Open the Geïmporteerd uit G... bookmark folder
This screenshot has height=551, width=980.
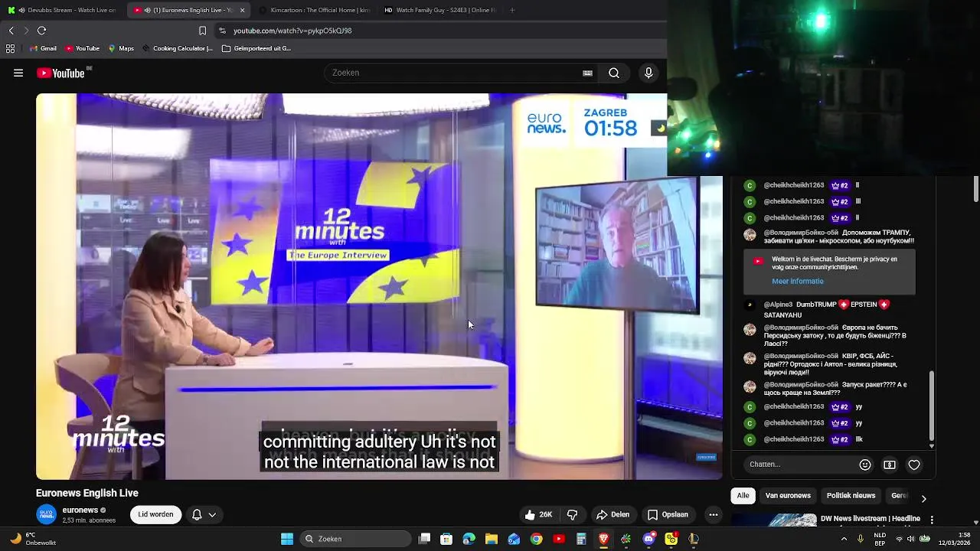pyautogui.click(x=256, y=48)
